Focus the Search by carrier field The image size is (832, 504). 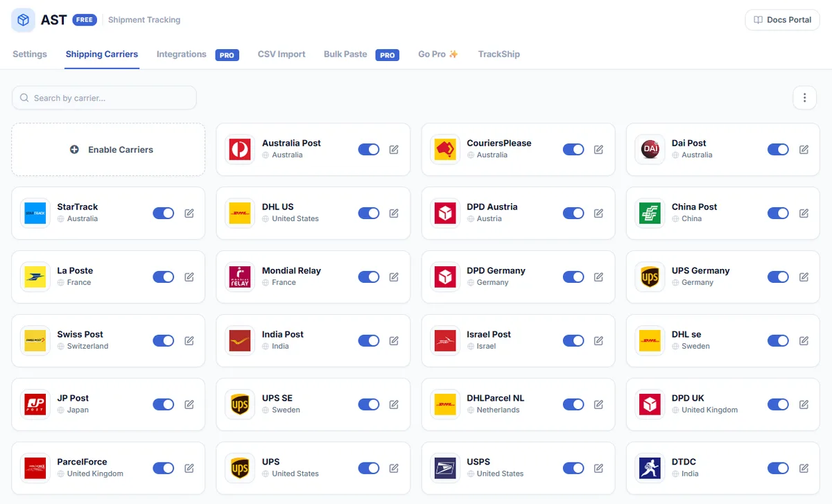(104, 98)
